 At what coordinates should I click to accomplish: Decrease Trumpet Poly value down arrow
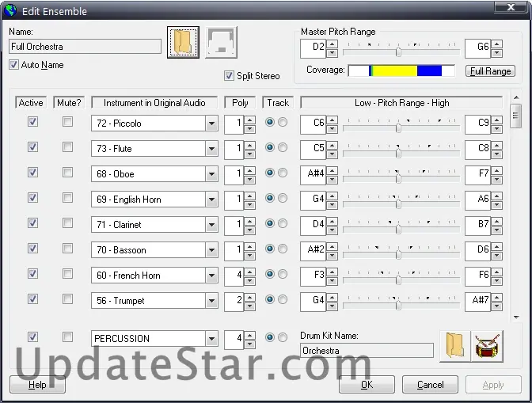coord(249,306)
